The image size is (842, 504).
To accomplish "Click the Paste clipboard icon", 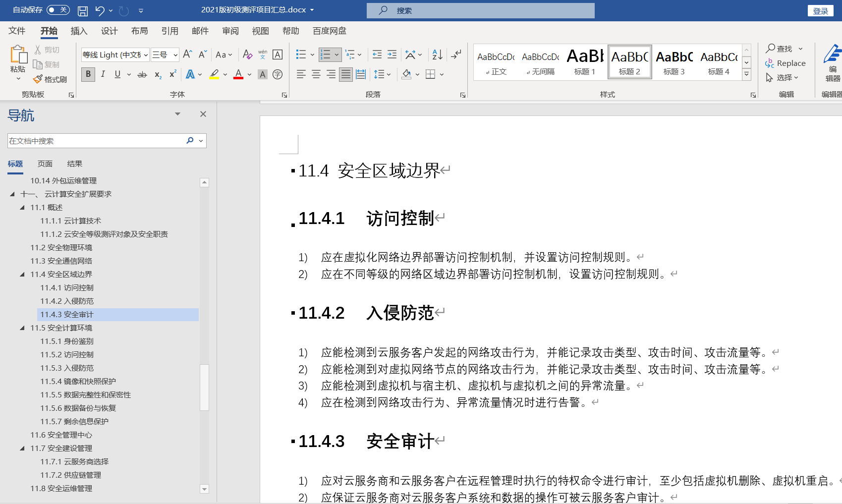I will pyautogui.click(x=18, y=55).
